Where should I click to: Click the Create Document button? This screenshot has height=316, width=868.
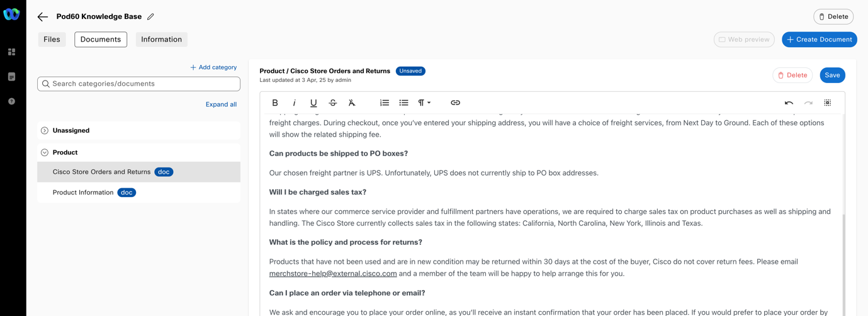[x=819, y=40]
